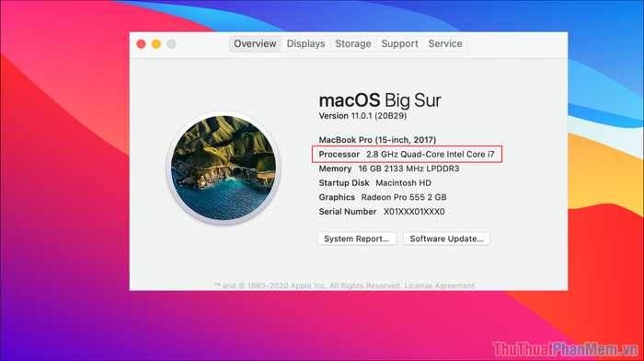Click Startup Disk Macintosh HD line
Image resolution: width=644 pixels, height=361 pixels.
[375, 183]
